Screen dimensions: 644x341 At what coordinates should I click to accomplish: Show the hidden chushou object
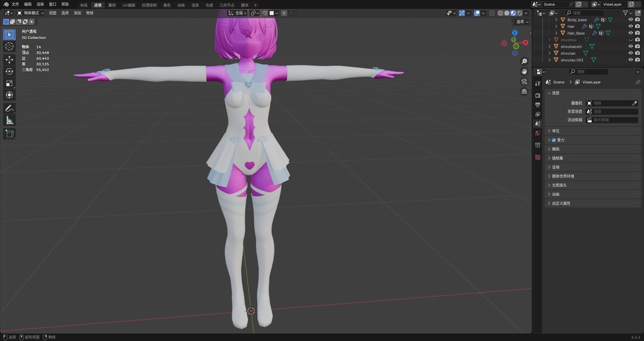coord(630,40)
